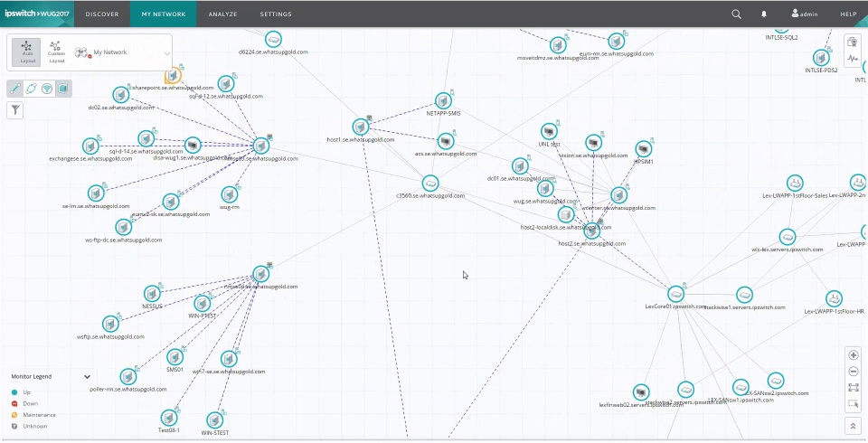Select the Test08-1 device node

(x=169, y=418)
